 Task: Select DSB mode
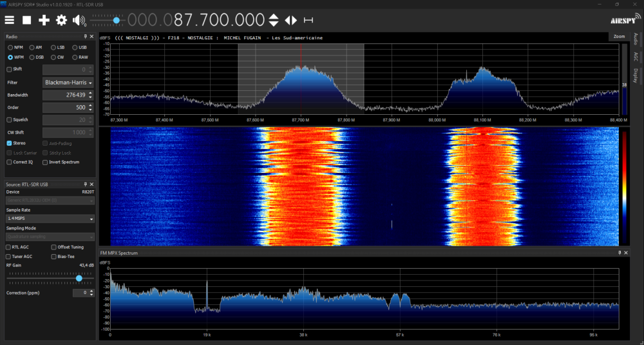tap(37, 57)
